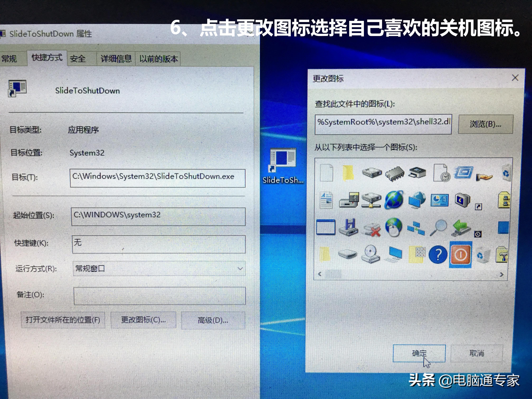Choose the green arrow over drive icon

point(461,228)
